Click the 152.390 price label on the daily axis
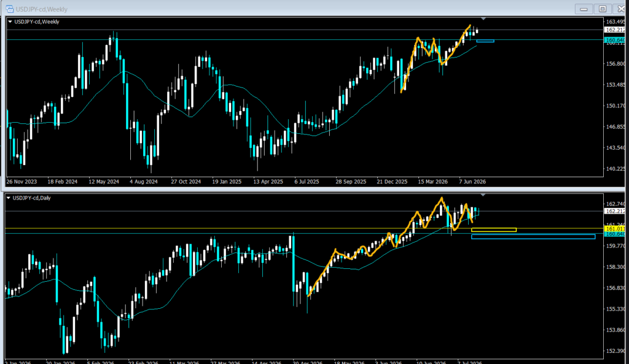Image resolution: width=629 pixels, height=364 pixels. point(615,350)
